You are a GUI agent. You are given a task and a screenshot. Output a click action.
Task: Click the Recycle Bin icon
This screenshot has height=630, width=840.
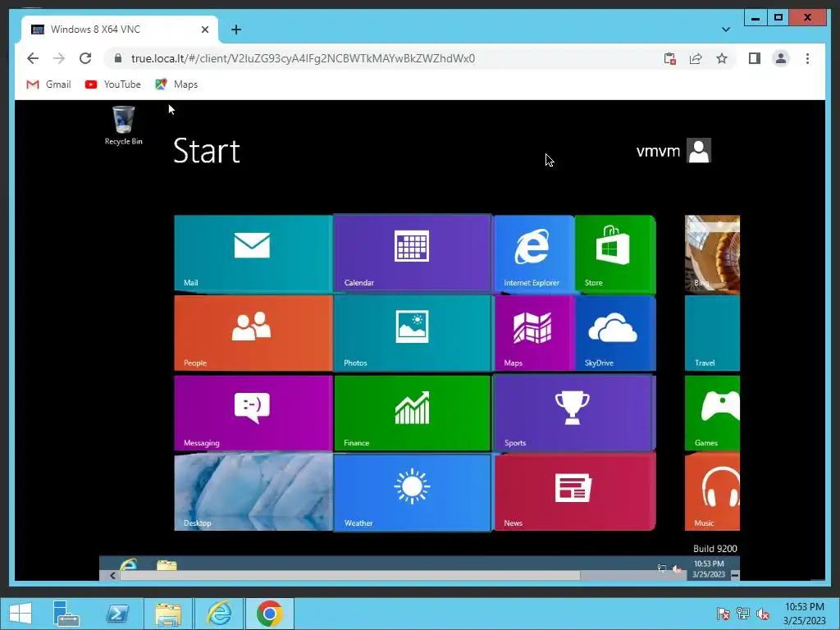click(x=123, y=126)
